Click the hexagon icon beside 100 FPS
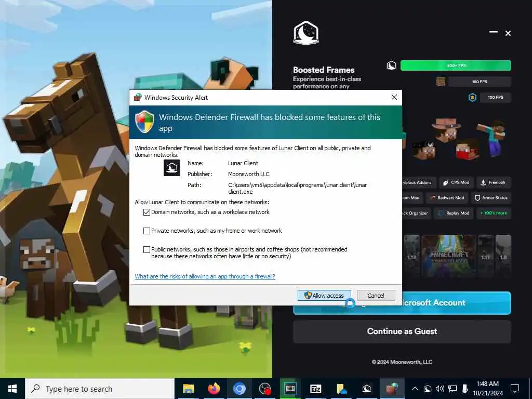Image resolution: width=532 pixels, height=399 pixels. (472, 98)
